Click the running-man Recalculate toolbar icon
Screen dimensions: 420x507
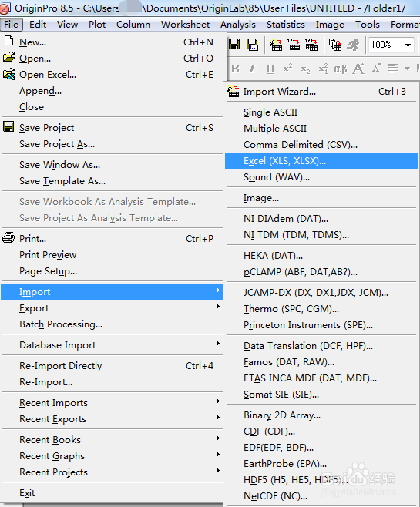[353, 44]
